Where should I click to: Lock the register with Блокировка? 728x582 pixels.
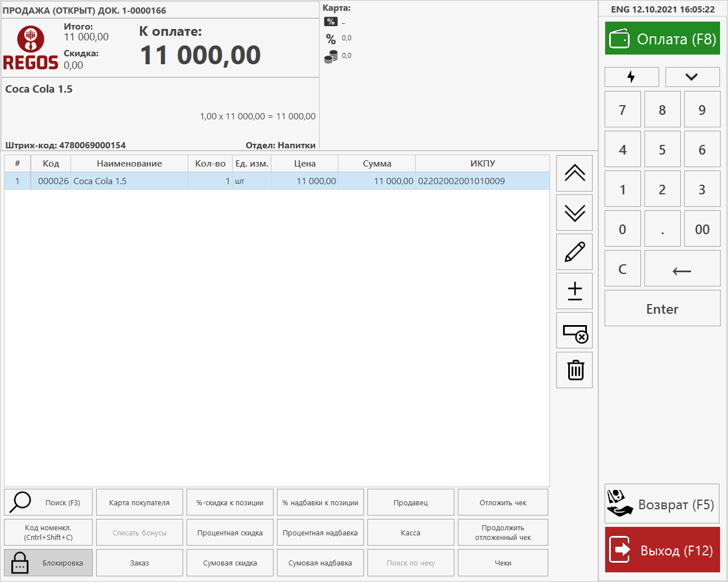point(48,563)
